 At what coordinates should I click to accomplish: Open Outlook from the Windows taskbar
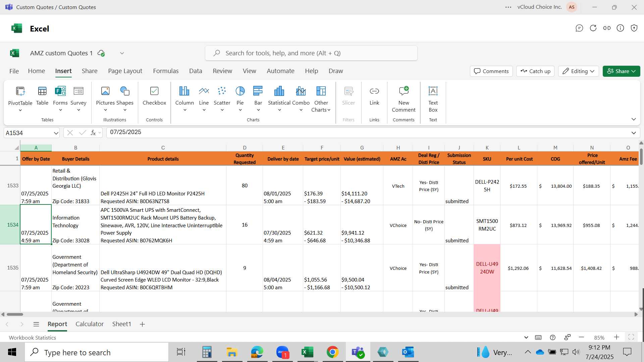(x=408, y=352)
